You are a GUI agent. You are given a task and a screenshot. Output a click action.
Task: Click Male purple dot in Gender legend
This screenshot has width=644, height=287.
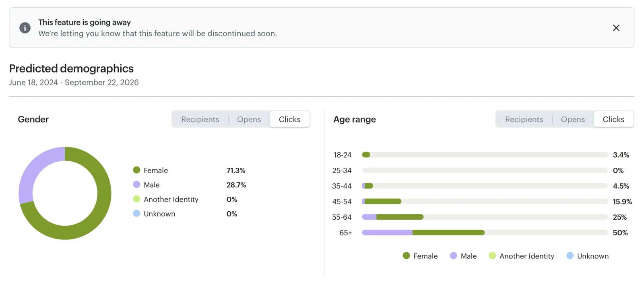click(136, 185)
